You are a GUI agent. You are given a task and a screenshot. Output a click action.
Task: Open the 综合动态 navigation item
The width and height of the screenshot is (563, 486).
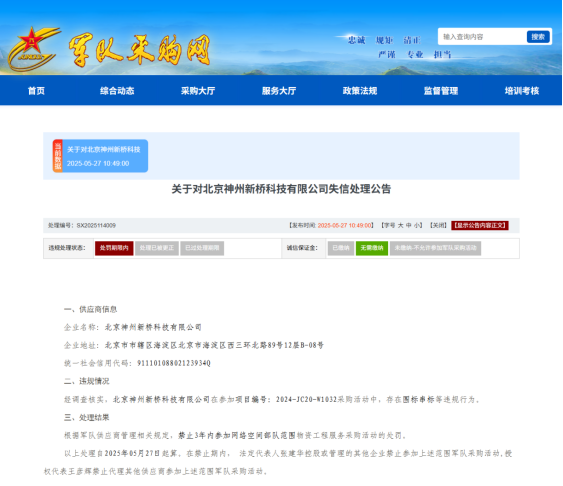tap(117, 91)
